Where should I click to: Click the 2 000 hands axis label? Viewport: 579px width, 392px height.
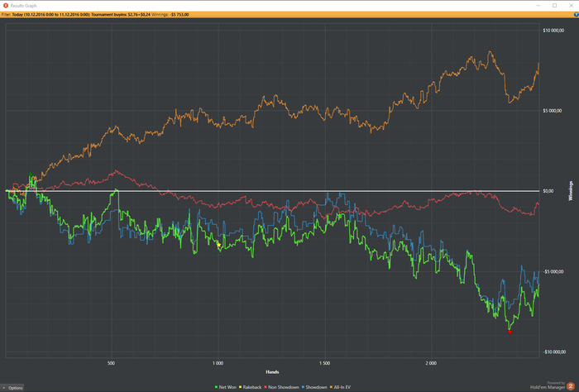[x=431, y=363]
